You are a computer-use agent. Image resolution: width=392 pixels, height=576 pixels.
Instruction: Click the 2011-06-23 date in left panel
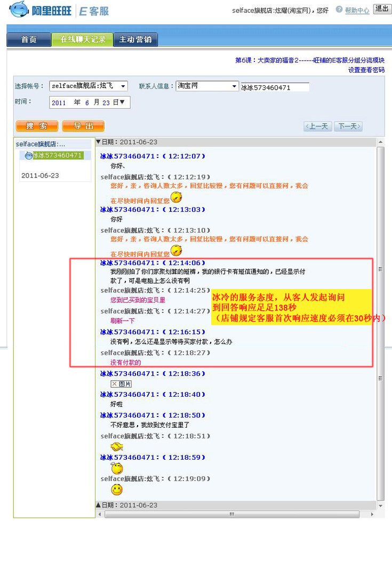40,175
